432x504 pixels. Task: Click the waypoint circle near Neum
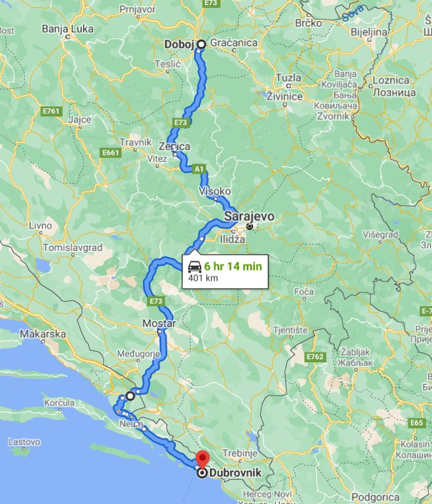coord(130,396)
